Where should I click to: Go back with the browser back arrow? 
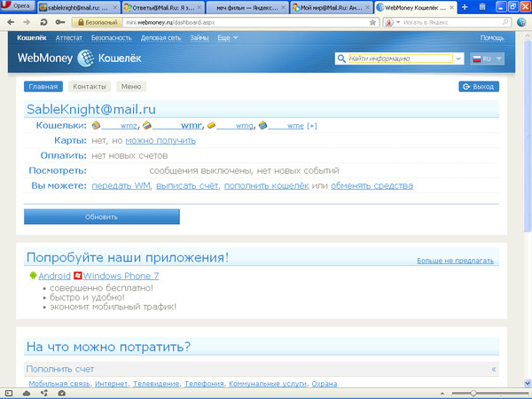11,22
